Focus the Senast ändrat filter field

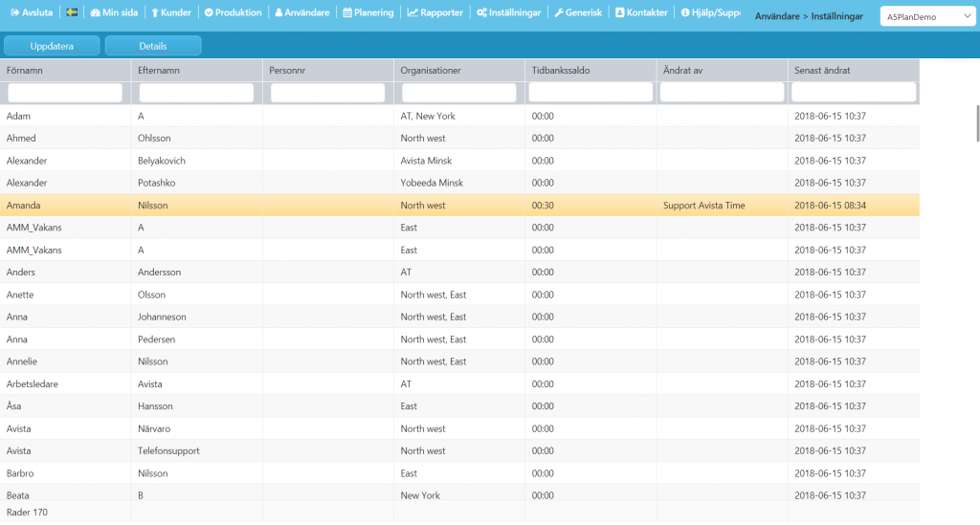[854, 93]
